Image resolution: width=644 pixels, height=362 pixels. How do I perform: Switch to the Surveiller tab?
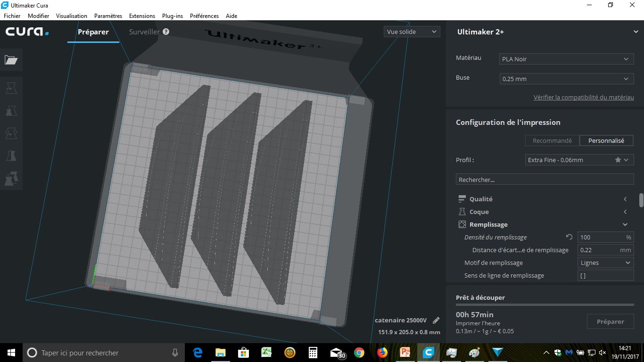pos(144,32)
